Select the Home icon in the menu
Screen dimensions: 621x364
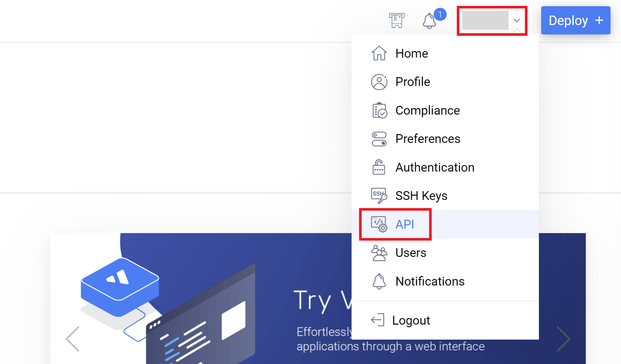(x=379, y=53)
